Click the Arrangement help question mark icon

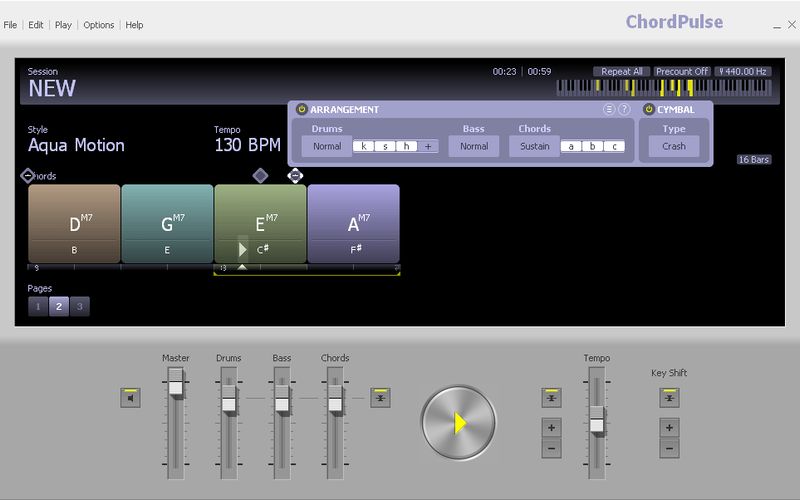tap(624, 109)
